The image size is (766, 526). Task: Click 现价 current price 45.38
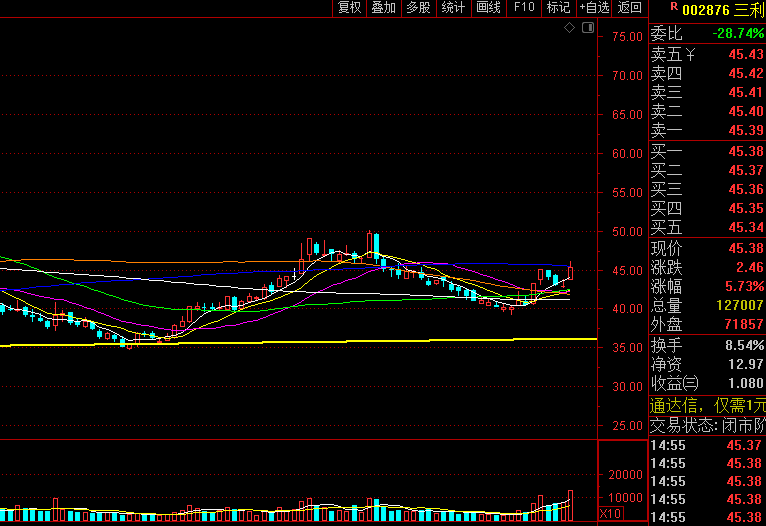746,249
